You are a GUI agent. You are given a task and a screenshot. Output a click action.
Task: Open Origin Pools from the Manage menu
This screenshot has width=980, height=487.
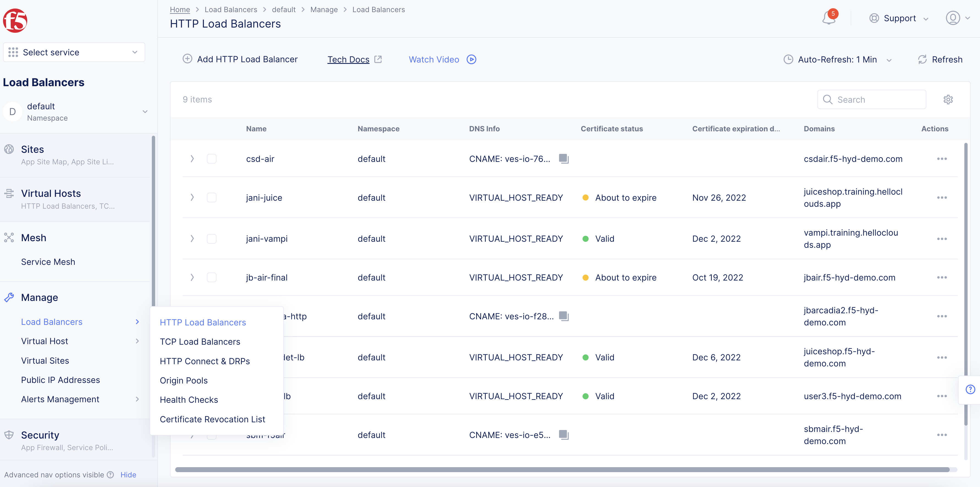[x=184, y=380]
